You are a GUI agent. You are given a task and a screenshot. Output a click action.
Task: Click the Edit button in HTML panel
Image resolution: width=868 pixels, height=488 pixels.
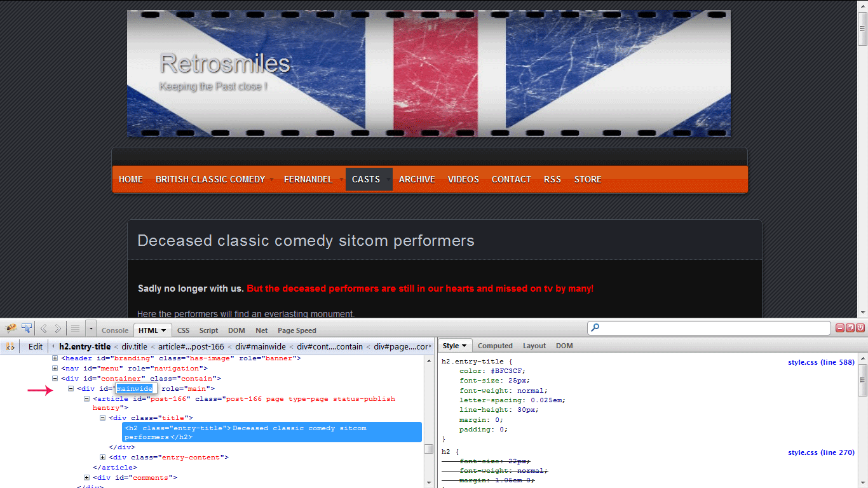click(36, 346)
